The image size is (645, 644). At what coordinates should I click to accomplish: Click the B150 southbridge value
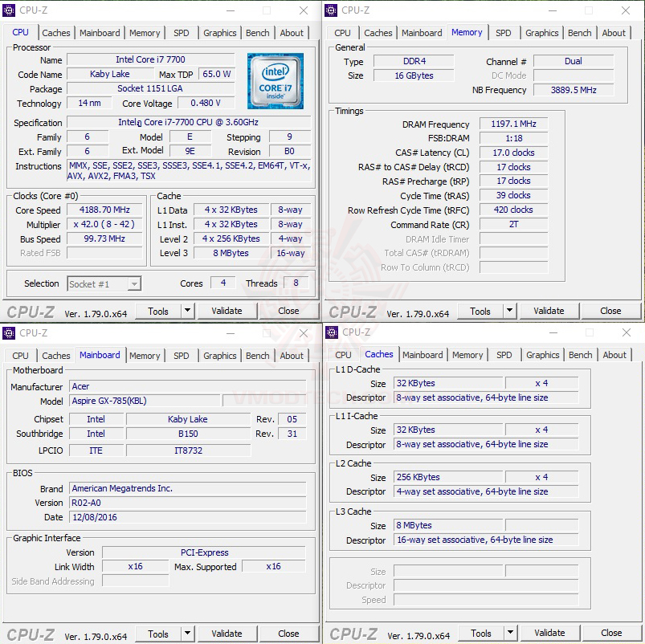click(188, 434)
